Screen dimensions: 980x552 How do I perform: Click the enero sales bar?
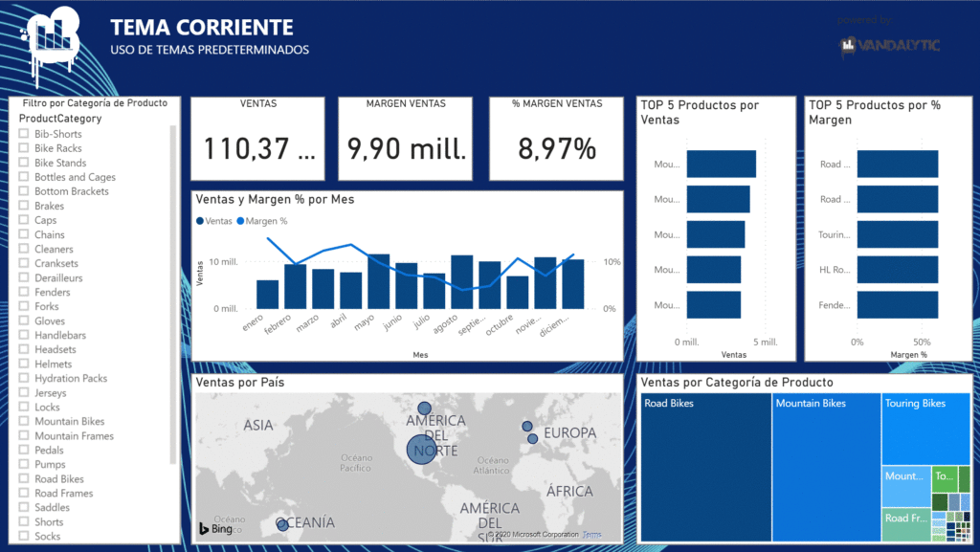pyautogui.click(x=268, y=294)
